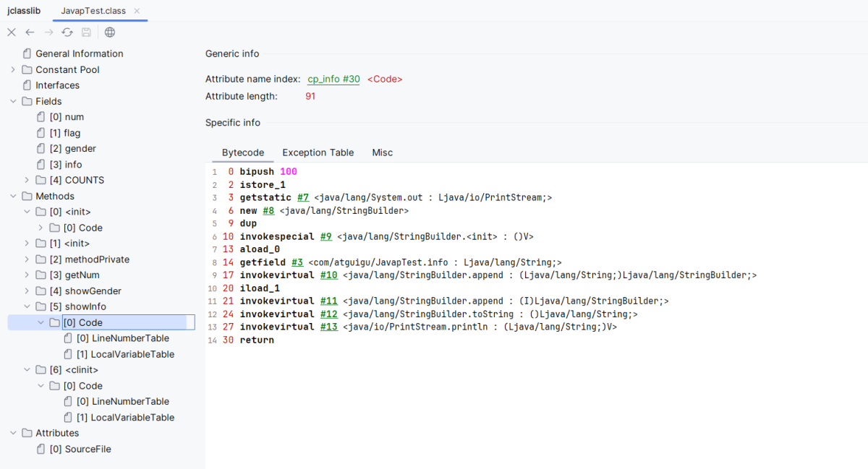
Task: Click the save disk toolbar icon
Action: click(x=86, y=33)
